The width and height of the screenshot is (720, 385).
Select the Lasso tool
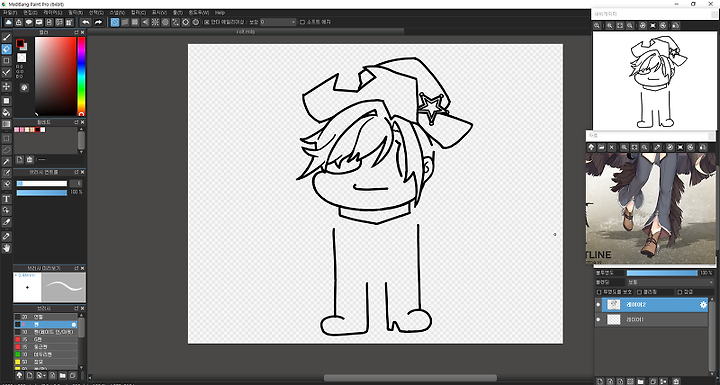pos(6,149)
